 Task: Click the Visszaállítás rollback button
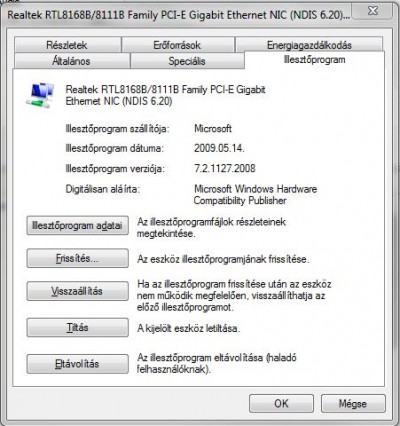coord(77,291)
